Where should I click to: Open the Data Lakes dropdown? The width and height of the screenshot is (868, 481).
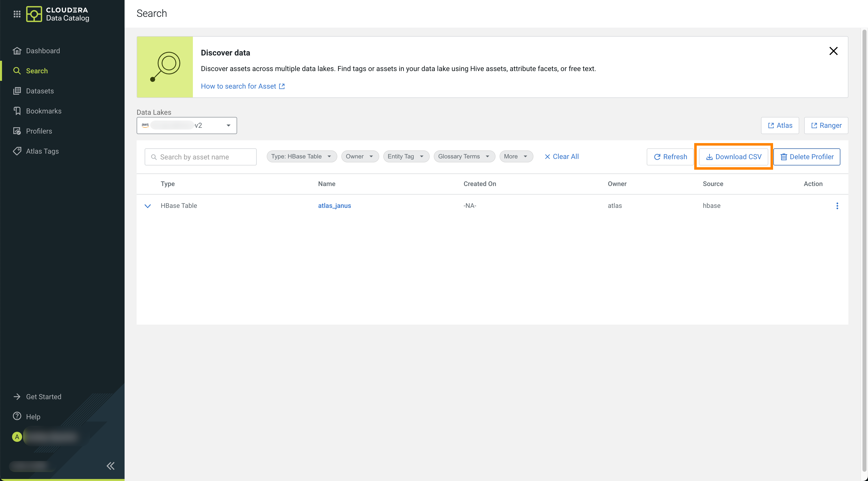pyautogui.click(x=187, y=126)
